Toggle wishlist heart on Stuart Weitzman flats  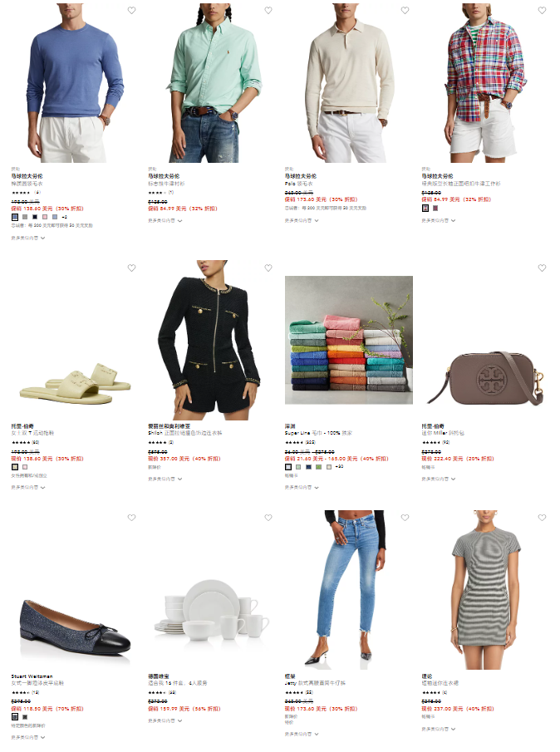point(131,518)
